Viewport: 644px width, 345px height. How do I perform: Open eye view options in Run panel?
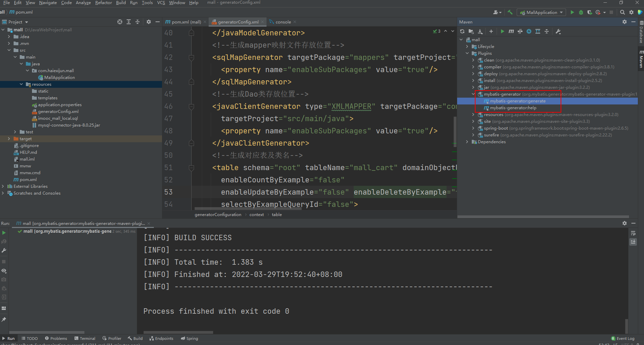coord(4,271)
